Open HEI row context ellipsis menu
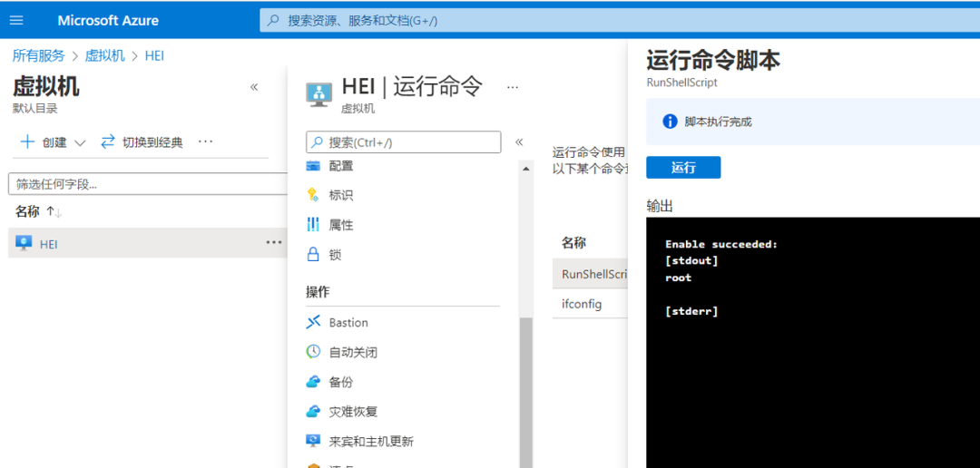Image resolution: width=980 pixels, height=468 pixels. pyautogui.click(x=274, y=242)
